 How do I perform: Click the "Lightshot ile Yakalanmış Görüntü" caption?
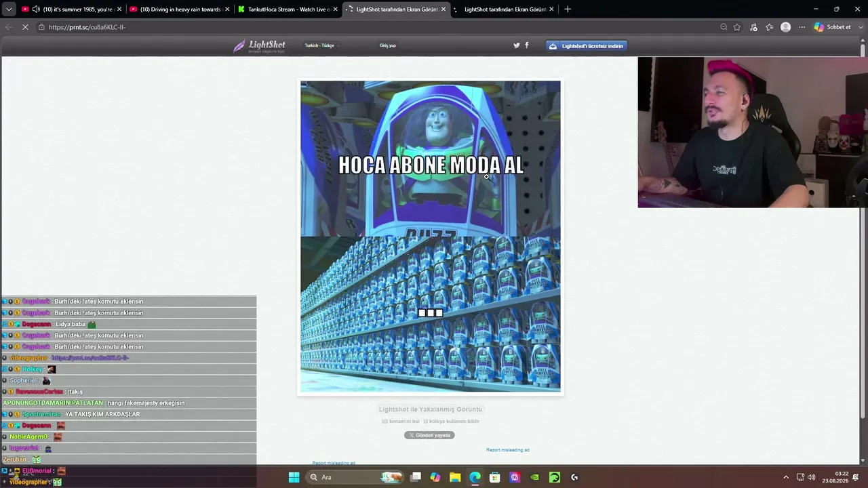pyautogui.click(x=431, y=409)
